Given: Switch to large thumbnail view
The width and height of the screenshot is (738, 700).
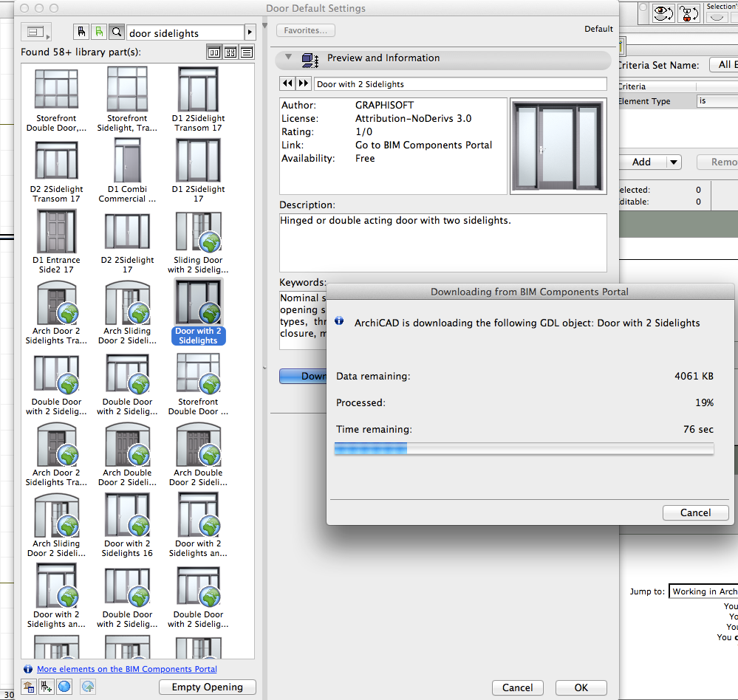Looking at the screenshot, I should (214, 52).
